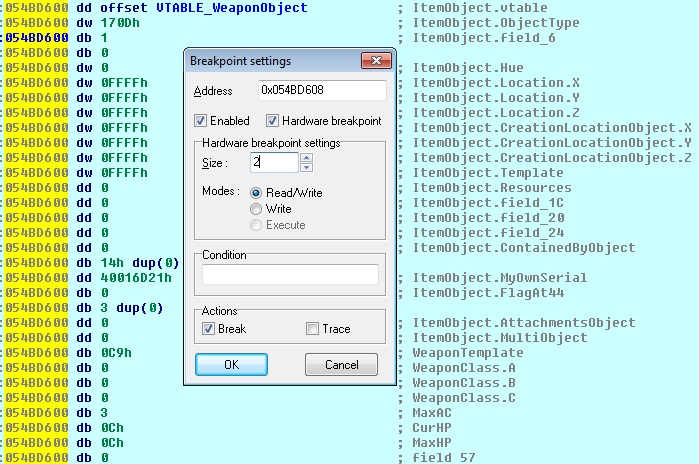Select the Execute mode radio button
The width and height of the screenshot is (699, 464).
(256, 225)
